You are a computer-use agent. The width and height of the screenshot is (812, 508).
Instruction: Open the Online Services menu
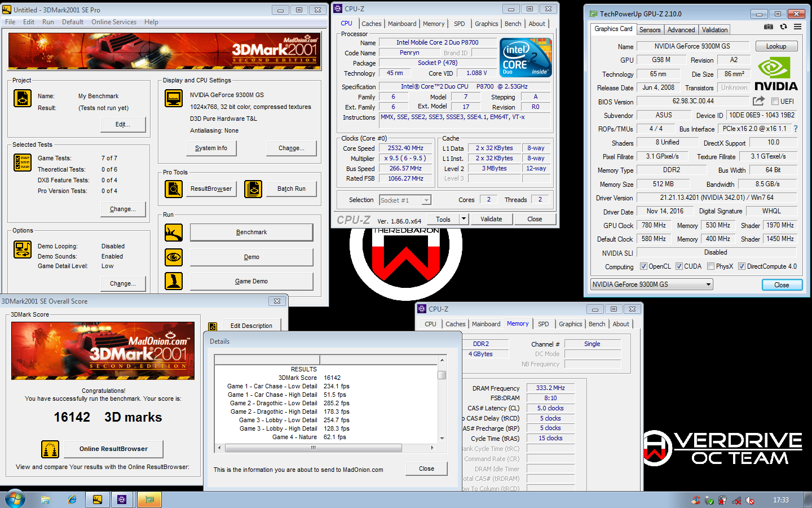(x=114, y=22)
